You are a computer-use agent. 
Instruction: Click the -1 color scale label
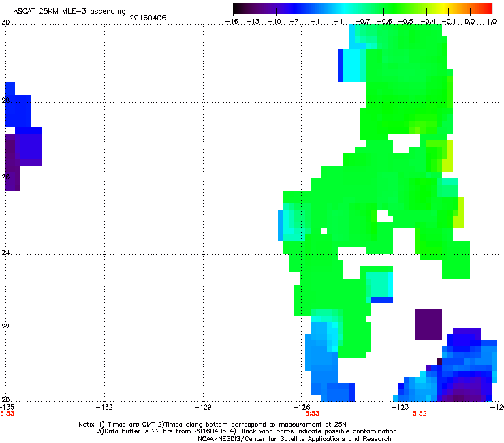click(x=338, y=22)
